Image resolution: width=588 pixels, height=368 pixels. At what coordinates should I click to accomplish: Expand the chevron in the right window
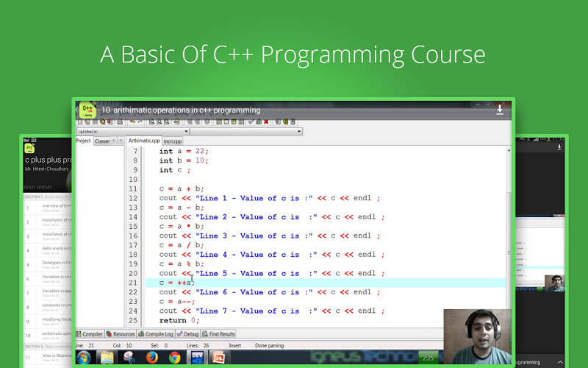click(560, 362)
